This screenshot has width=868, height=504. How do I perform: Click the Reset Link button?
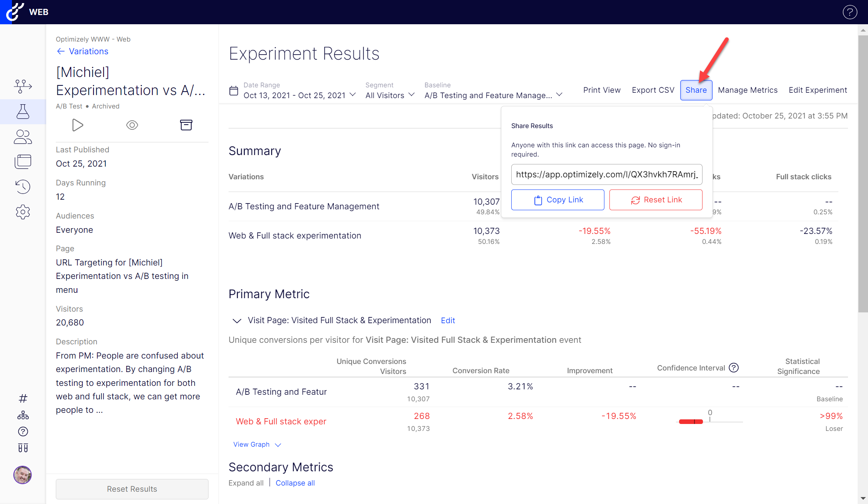tap(656, 200)
